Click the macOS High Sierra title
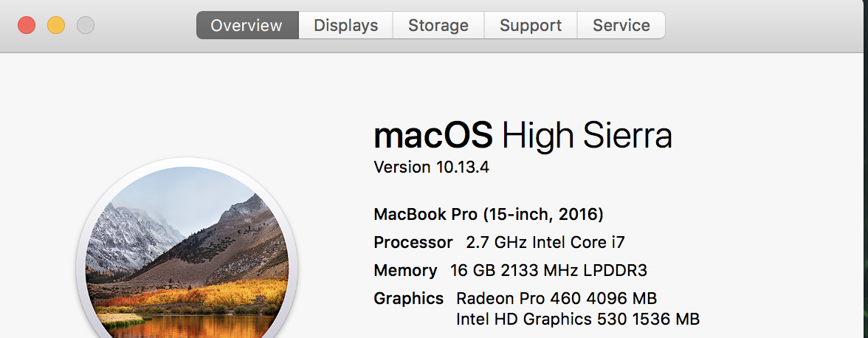The image size is (868, 338). coord(523,137)
